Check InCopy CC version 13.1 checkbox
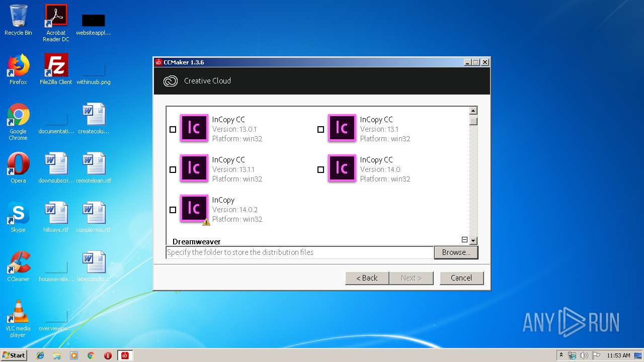This screenshot has height=362, width=644. pyautogui.click(x=320, y=129)
